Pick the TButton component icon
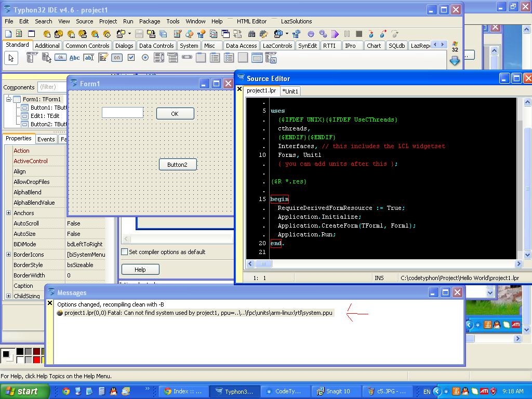The image size is (532, 399). (x=60, y=58)
